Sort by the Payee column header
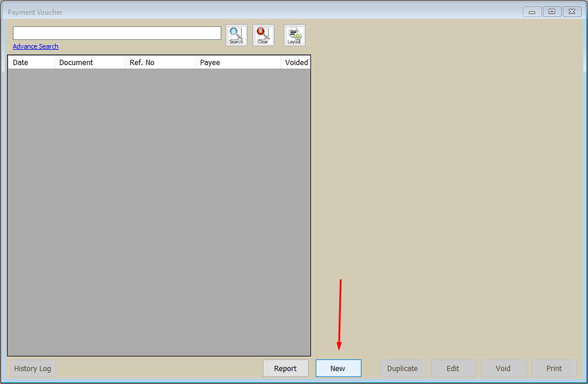 coord(238,63)
